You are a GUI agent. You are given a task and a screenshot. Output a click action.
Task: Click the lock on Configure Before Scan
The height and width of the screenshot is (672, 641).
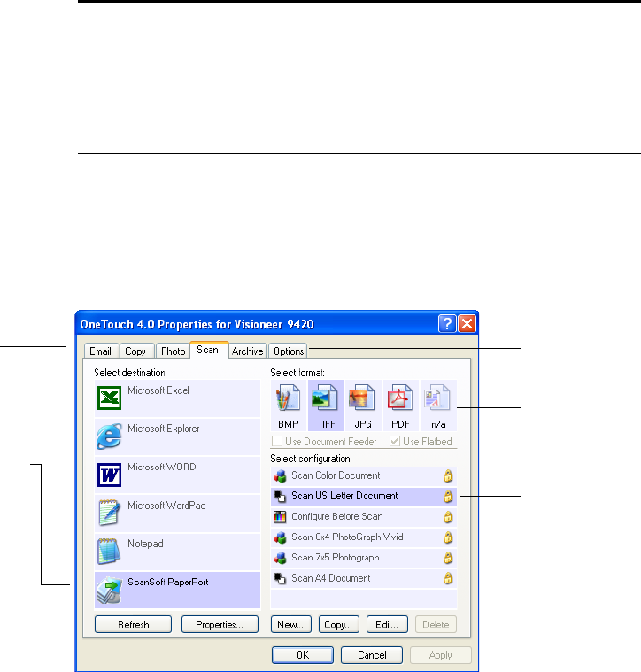click(448, 517)
